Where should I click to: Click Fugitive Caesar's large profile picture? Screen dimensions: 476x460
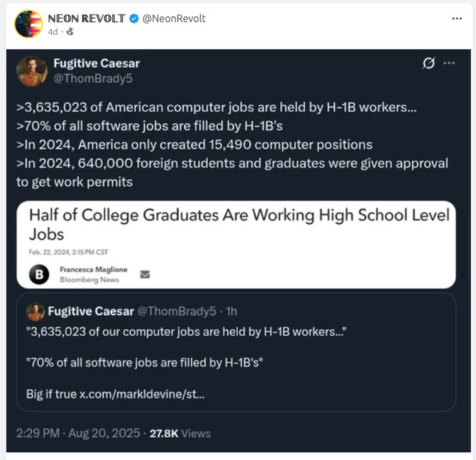click(32, 71)
